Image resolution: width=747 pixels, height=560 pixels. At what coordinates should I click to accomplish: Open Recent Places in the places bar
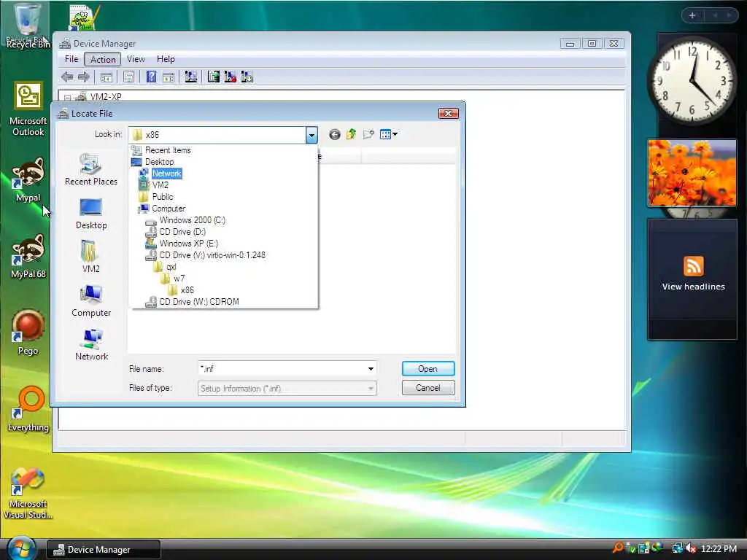coord(91,169)
